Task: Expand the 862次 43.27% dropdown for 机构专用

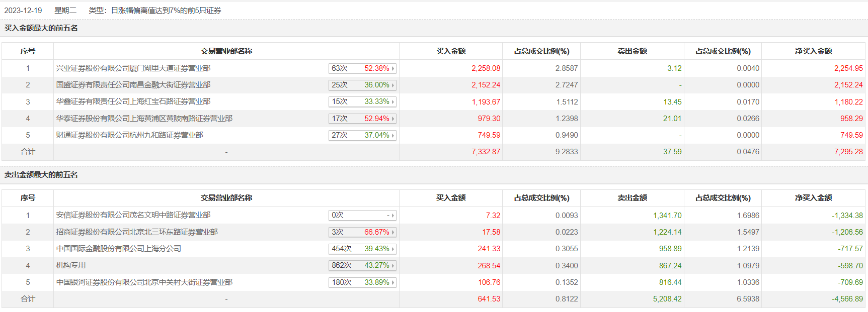Action: (x=362, y=265)
